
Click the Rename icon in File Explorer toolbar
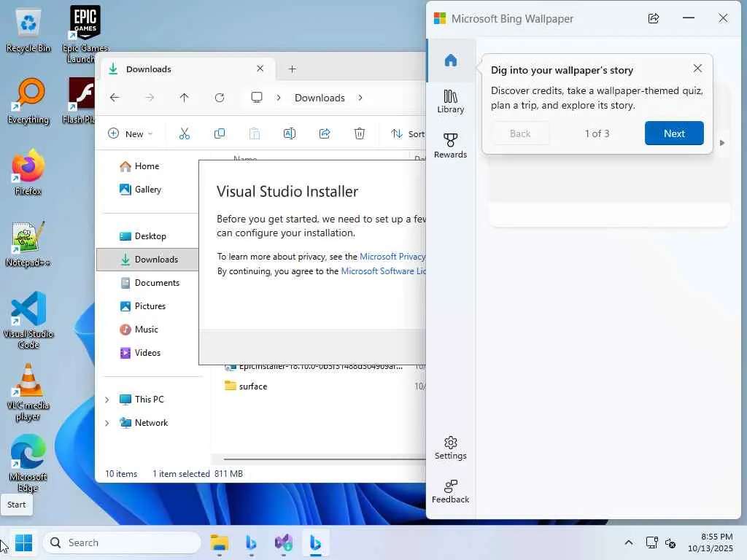tap(290, 134)
